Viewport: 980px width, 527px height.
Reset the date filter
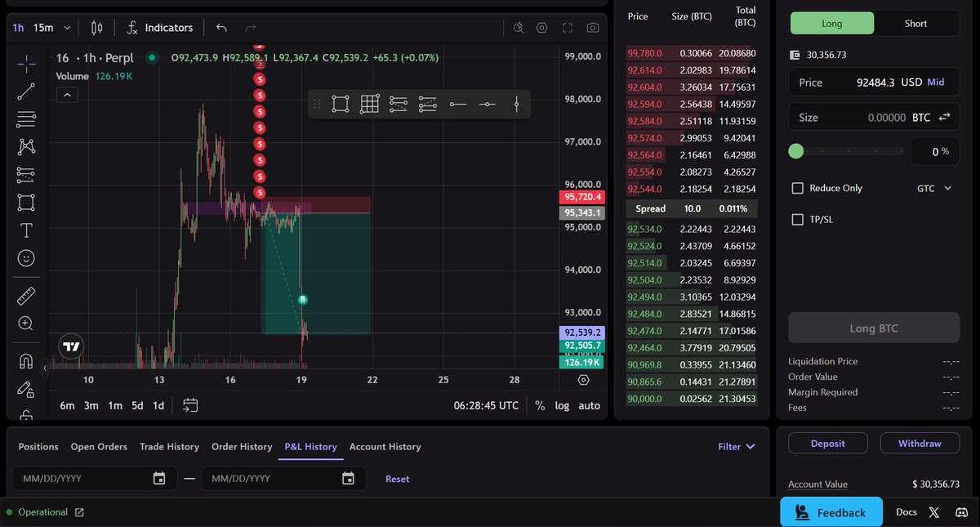pyautogui.click(x=398, y=479)
